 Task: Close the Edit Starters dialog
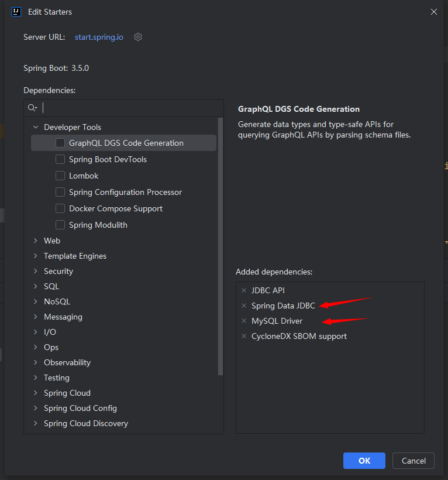click(433, 12)
